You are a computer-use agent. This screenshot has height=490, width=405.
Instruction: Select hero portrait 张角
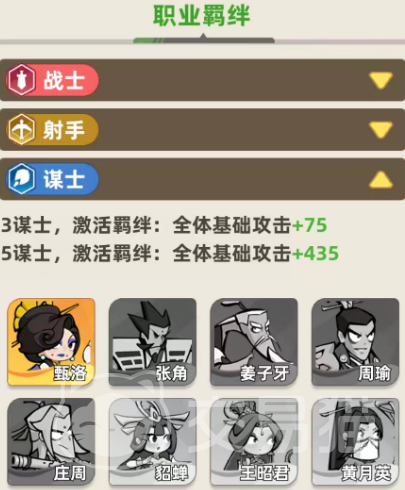tap(153, 342)
